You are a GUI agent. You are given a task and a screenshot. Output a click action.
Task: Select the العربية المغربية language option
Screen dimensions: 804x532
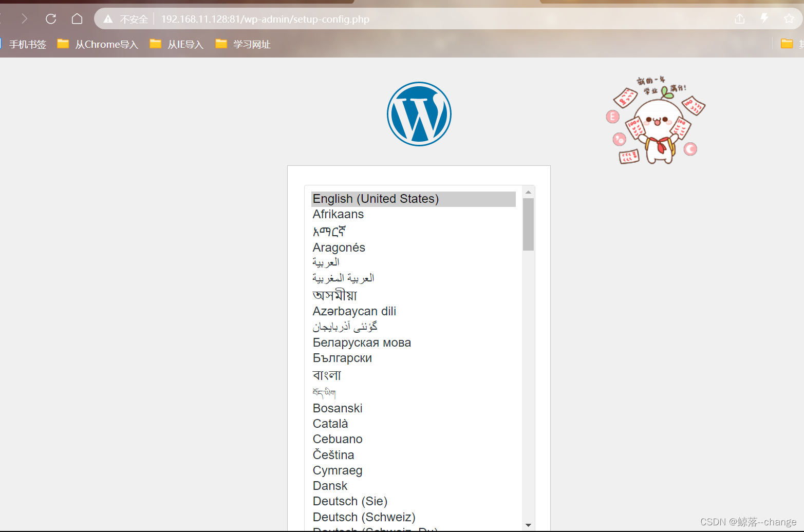414,278
